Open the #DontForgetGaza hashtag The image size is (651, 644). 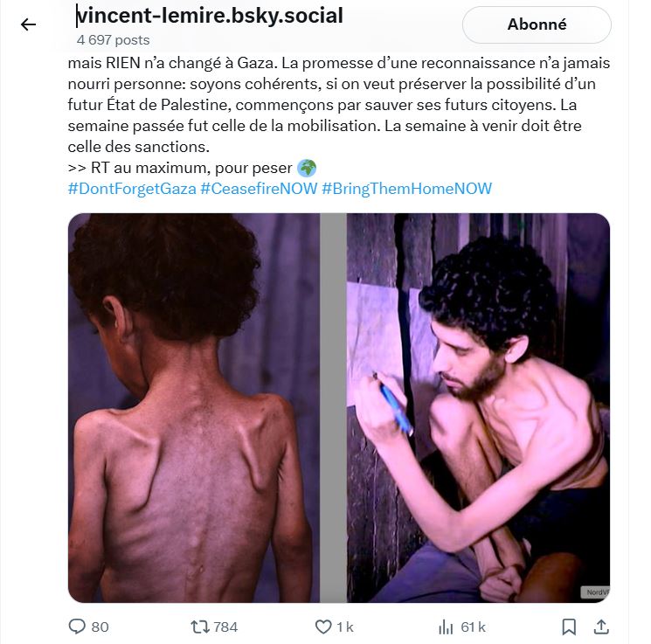pyautogui.click(x=131, y=189)
